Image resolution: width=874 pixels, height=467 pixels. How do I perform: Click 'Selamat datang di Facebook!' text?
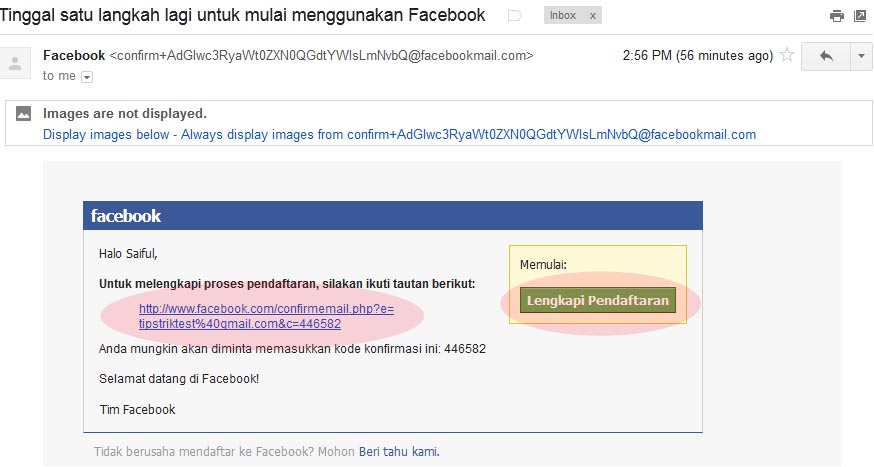179,379
